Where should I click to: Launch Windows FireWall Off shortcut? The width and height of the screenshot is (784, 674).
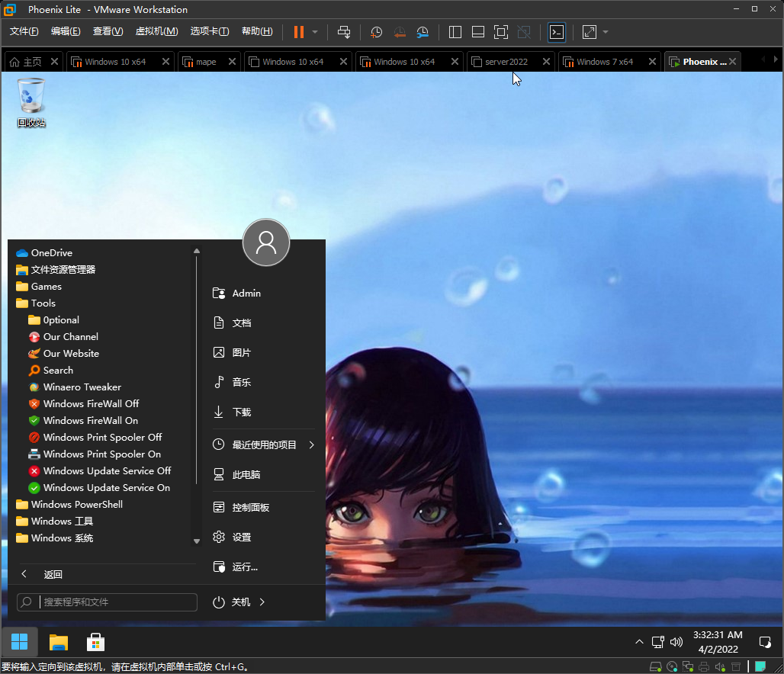coord(91,404)
